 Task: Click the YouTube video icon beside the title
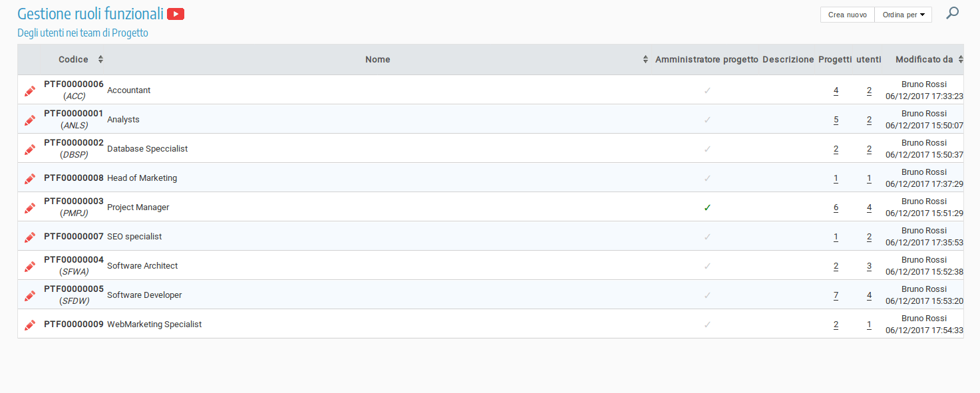pos(176,14)
